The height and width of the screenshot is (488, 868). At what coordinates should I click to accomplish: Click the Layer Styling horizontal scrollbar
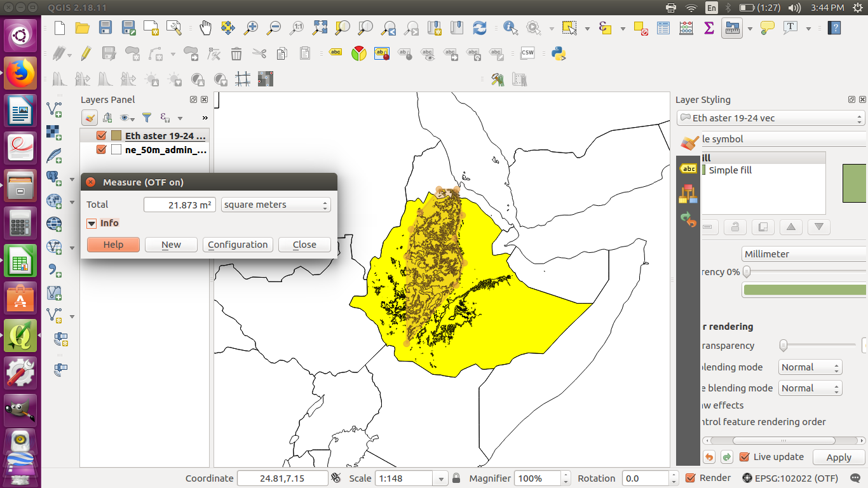click(x=783, y=440)
